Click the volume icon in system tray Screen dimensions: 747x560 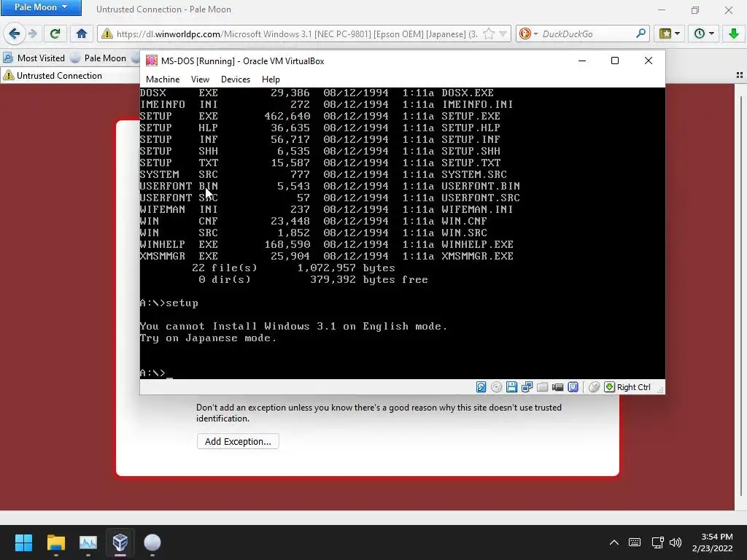click(676, 542)
